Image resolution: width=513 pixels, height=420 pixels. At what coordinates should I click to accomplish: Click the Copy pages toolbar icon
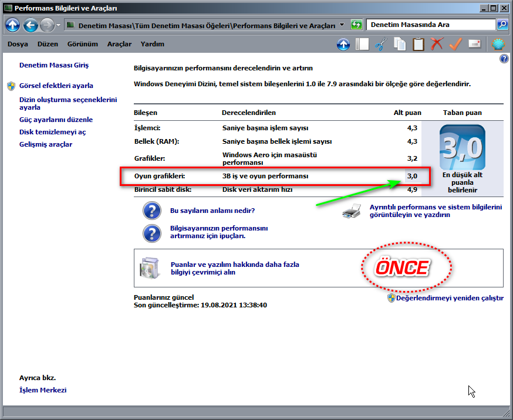[400, 44]
